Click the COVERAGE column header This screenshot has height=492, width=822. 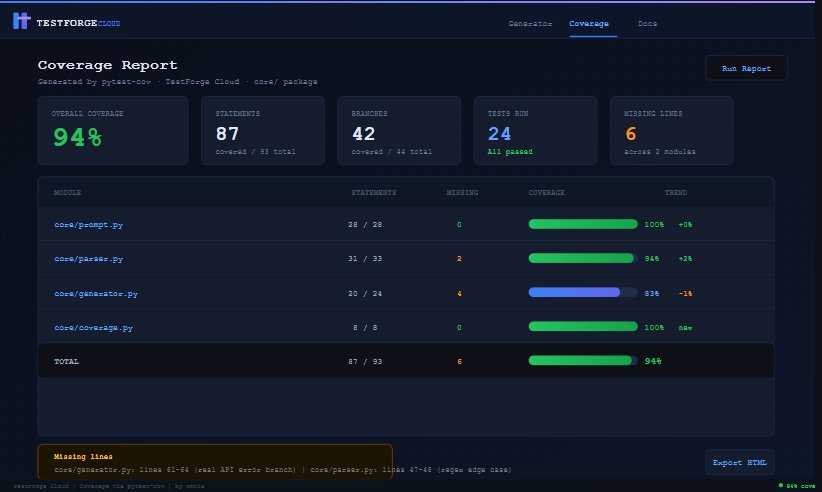coord(546,193)
